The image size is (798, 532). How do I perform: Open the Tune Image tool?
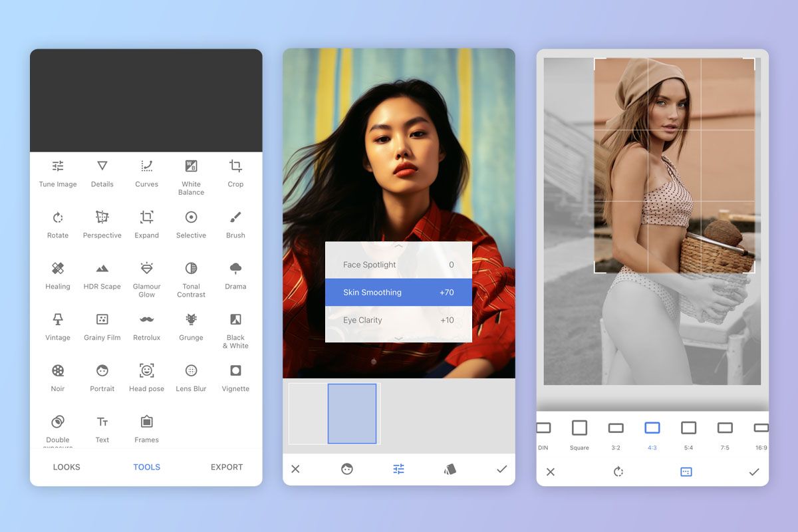pyautogui.click(x=58, y=173)
